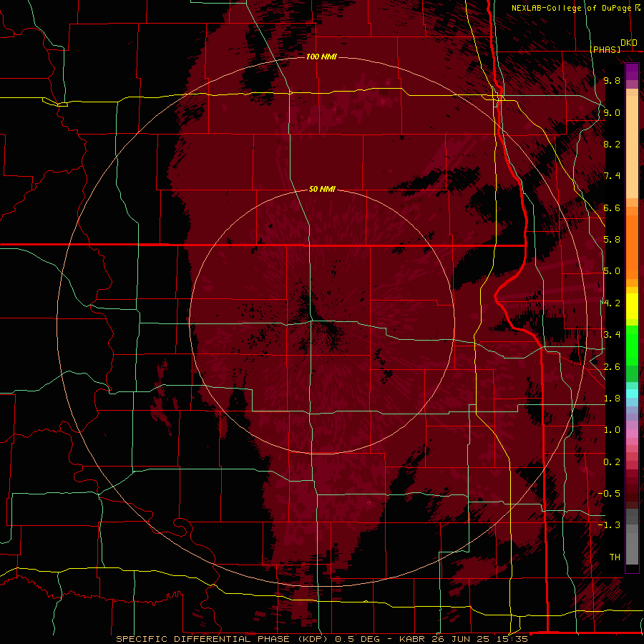Click the 5.0 legend value
Viewport: 644px width, 644px height.
[612, 271]
